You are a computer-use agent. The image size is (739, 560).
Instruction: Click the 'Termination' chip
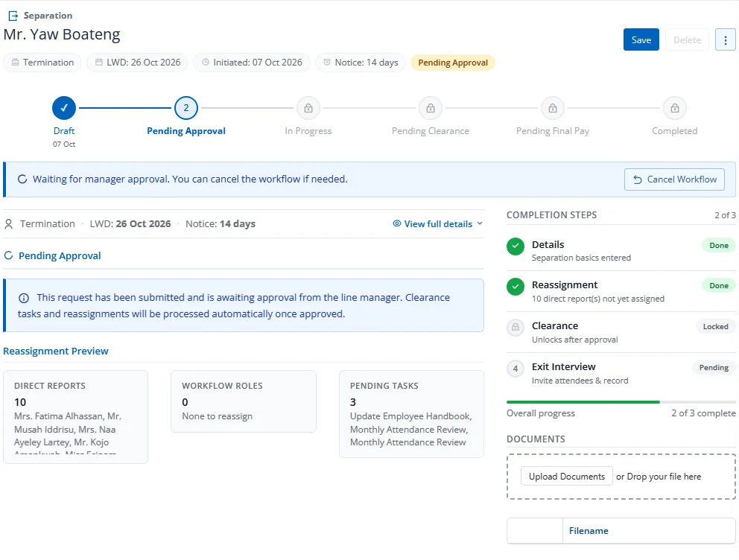42,63
